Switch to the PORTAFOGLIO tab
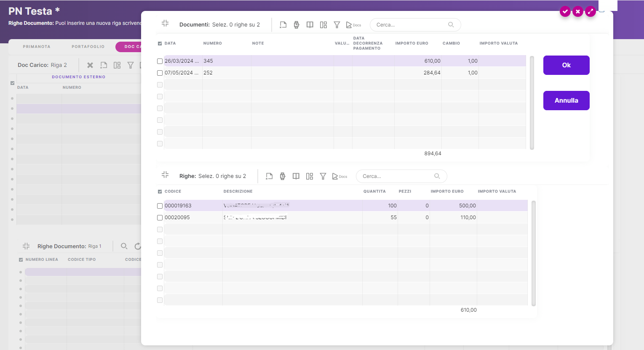The image size is (644, 350). tap(88, 47)
